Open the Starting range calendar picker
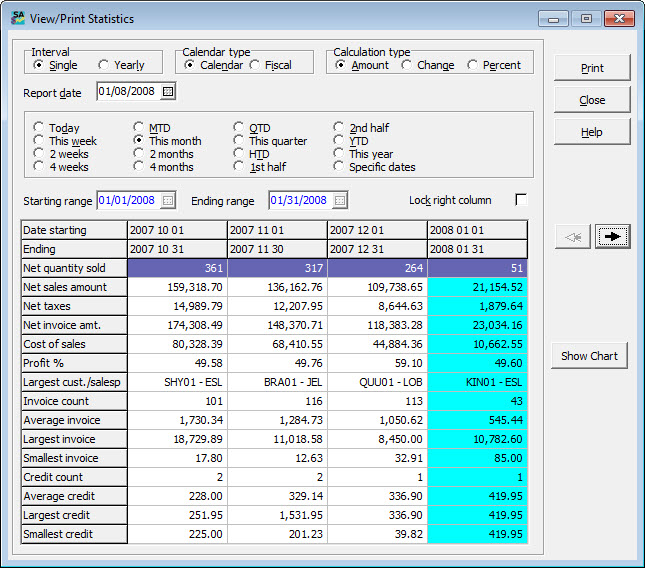This screenshot has height=568, width=645. [168, 201]
